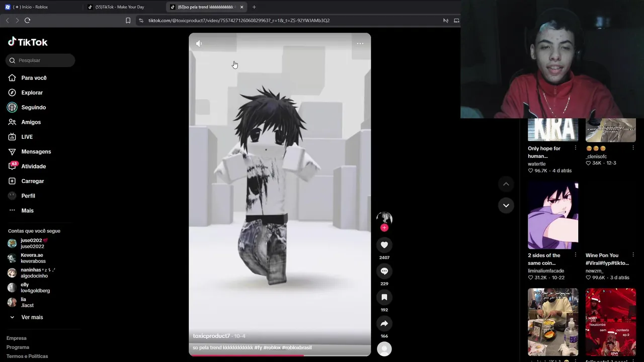Open options for _clenisofc video
Image resolution: width=644 pixels, height=362 pixels.
coord(633,148)
